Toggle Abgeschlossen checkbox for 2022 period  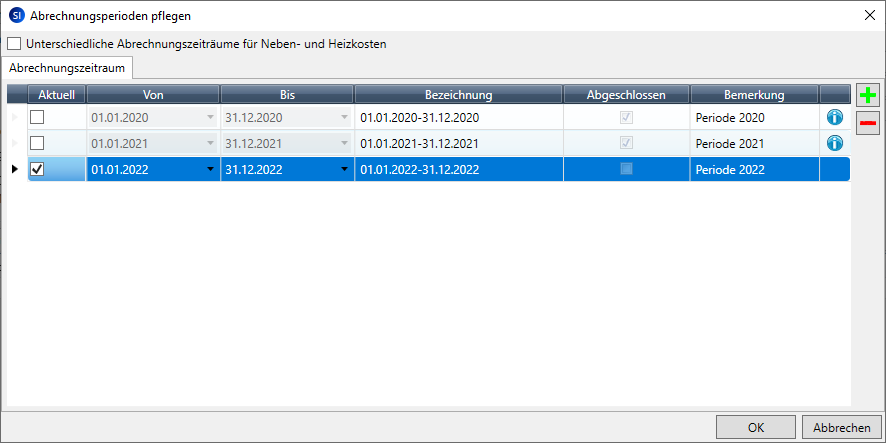626,169
